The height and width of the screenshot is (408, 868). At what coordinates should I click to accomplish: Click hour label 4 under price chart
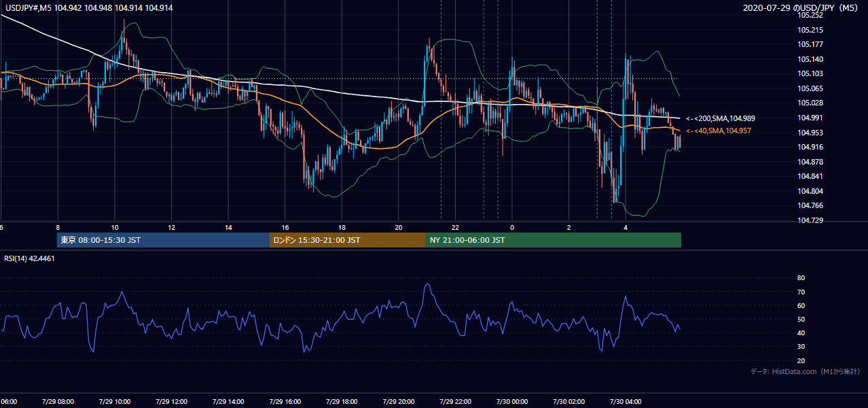[626, 227]
